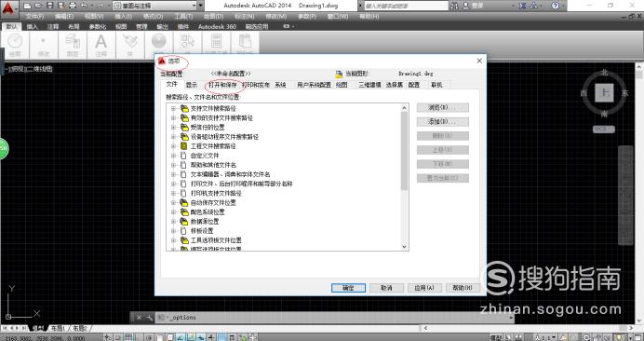
Task: Switch to the 用户系统配置 tab
Action: [314, 85]
